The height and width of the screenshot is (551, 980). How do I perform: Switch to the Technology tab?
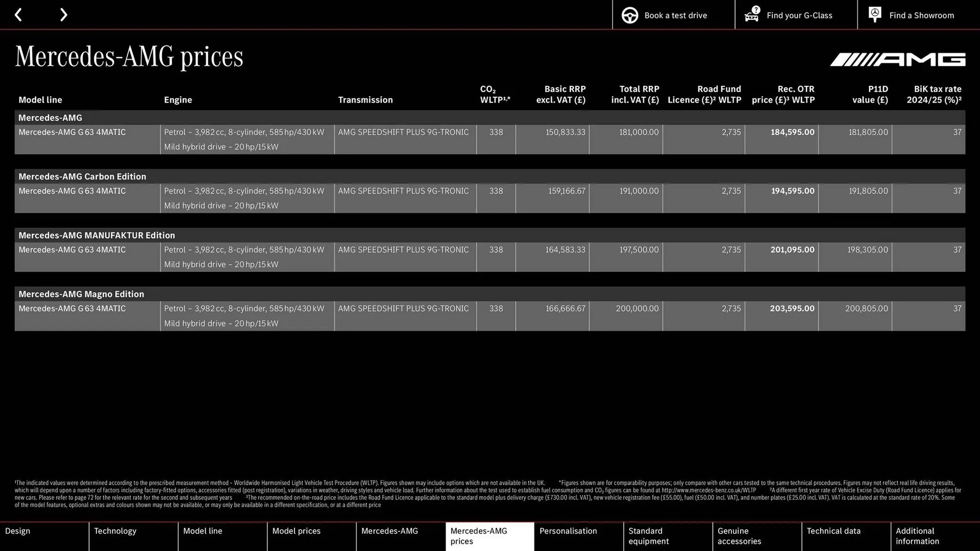(x=115, y=531)
